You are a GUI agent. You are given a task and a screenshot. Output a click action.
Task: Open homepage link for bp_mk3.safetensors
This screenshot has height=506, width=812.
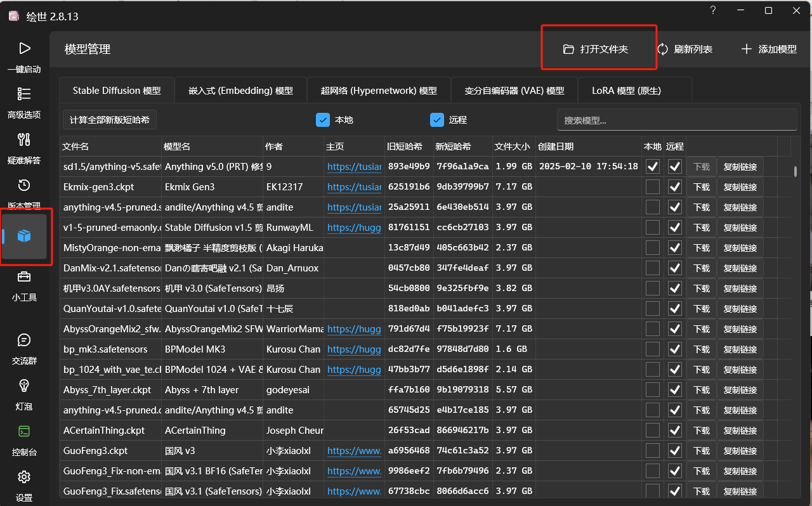pos(354,349)
